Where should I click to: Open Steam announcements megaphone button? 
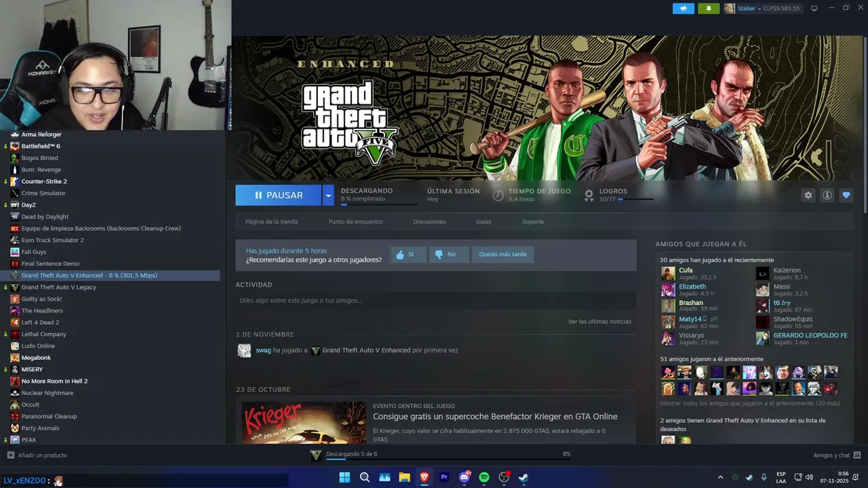pyautogui.click(x=683, y=8)
